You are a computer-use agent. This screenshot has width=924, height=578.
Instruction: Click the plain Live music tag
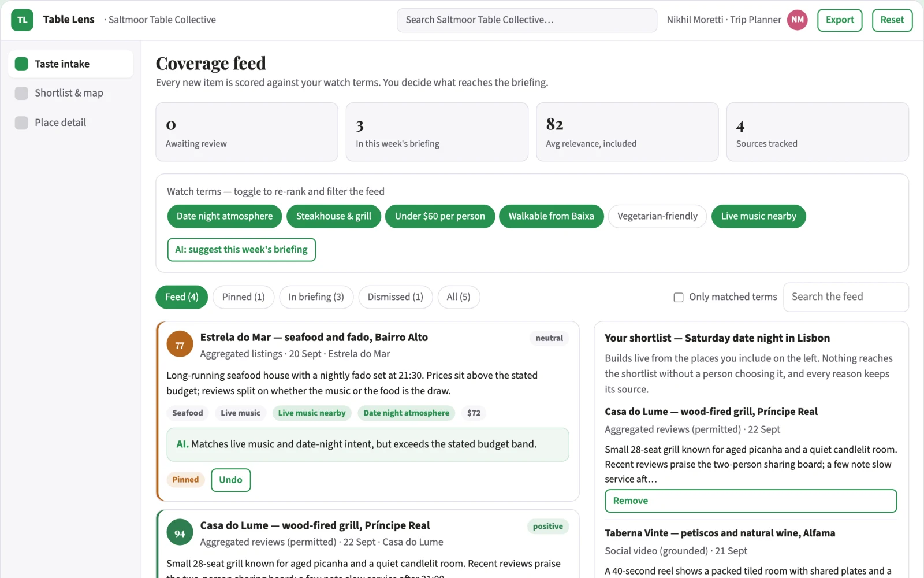240,413
